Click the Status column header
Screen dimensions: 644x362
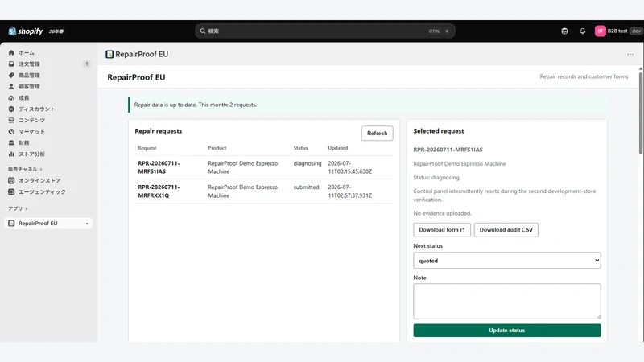(x=300, y=148)
